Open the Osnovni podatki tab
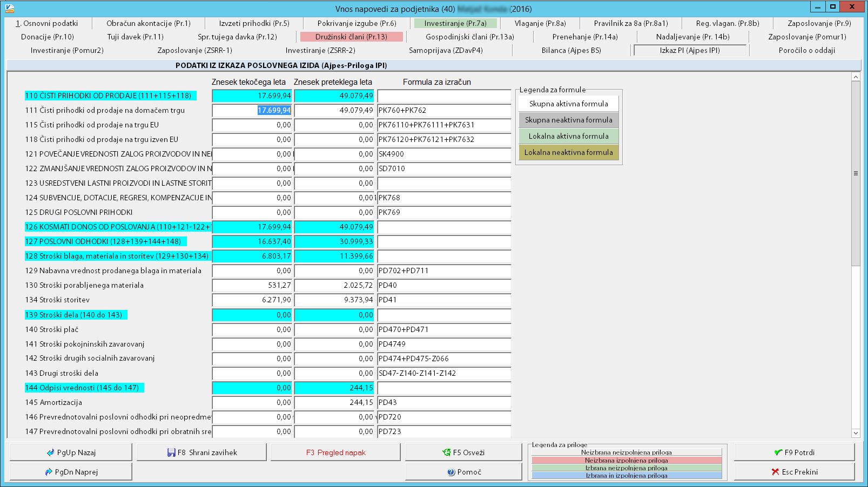The height and width of the screenshot is (487, 868). [x=47, y=23]
